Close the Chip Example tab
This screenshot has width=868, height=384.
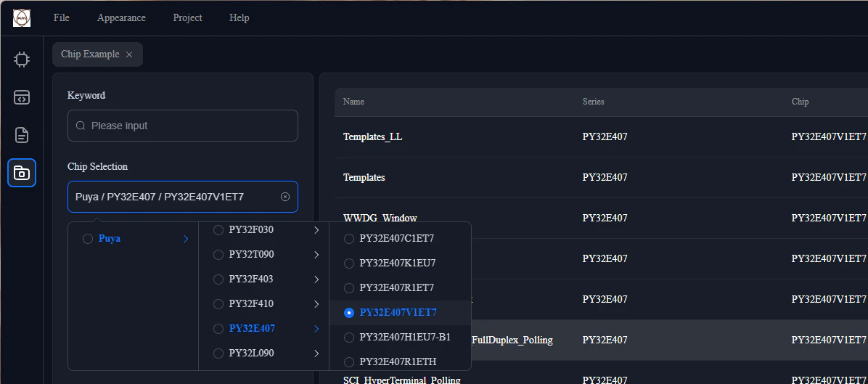pos(129,54)
